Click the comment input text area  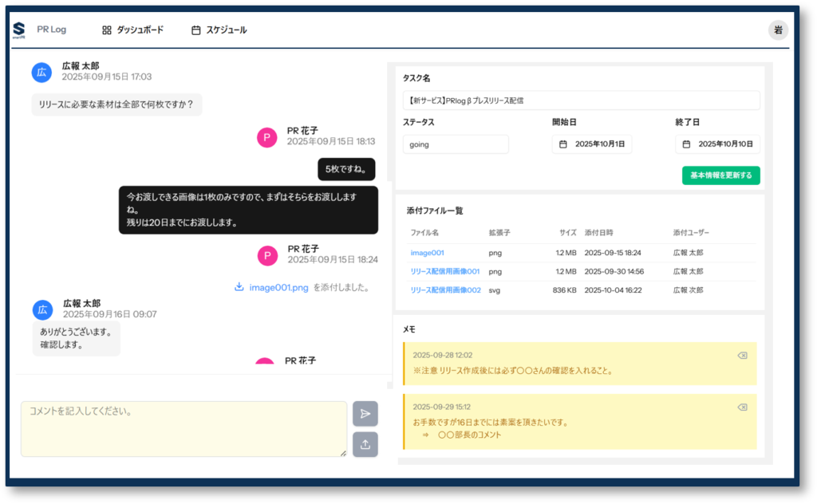(x=184, y=429)
